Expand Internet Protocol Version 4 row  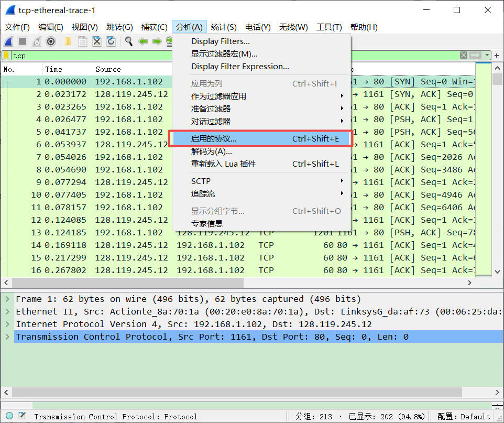[7, 324]
